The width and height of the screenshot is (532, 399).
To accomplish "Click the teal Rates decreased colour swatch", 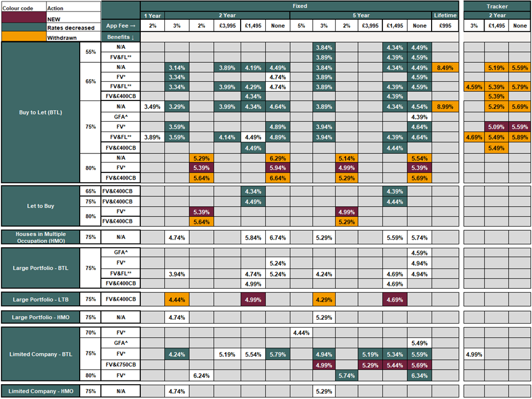I will coord(23,27).
